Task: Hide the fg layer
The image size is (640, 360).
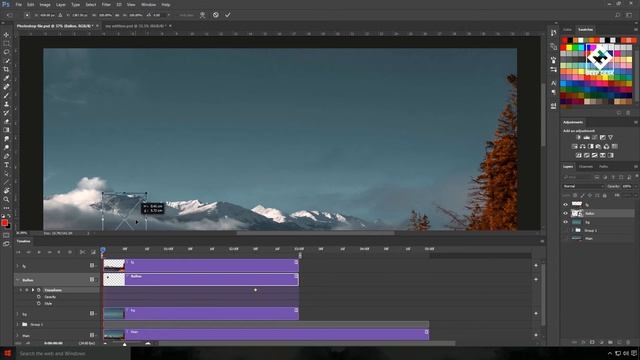Action: [566, 204]
